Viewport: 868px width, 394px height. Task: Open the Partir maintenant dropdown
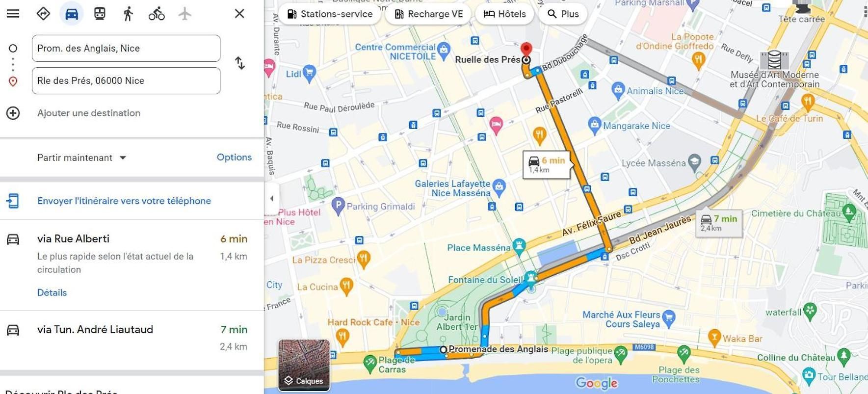[82, 158]
